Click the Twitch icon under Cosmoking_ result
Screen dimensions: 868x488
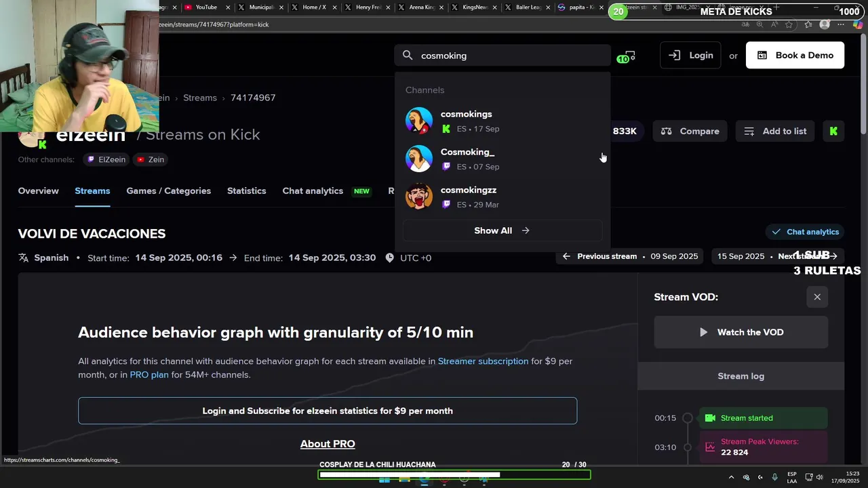446,167
